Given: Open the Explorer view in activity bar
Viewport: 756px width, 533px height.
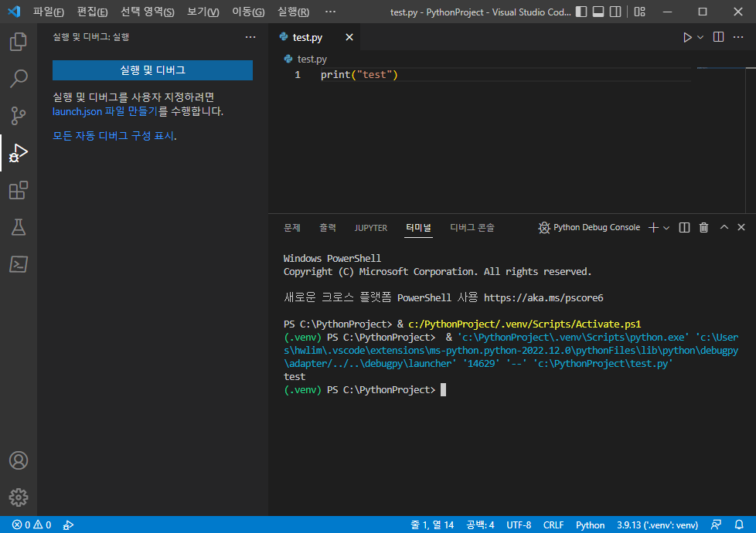Looking at the screenshot, I should coord(19,42).
